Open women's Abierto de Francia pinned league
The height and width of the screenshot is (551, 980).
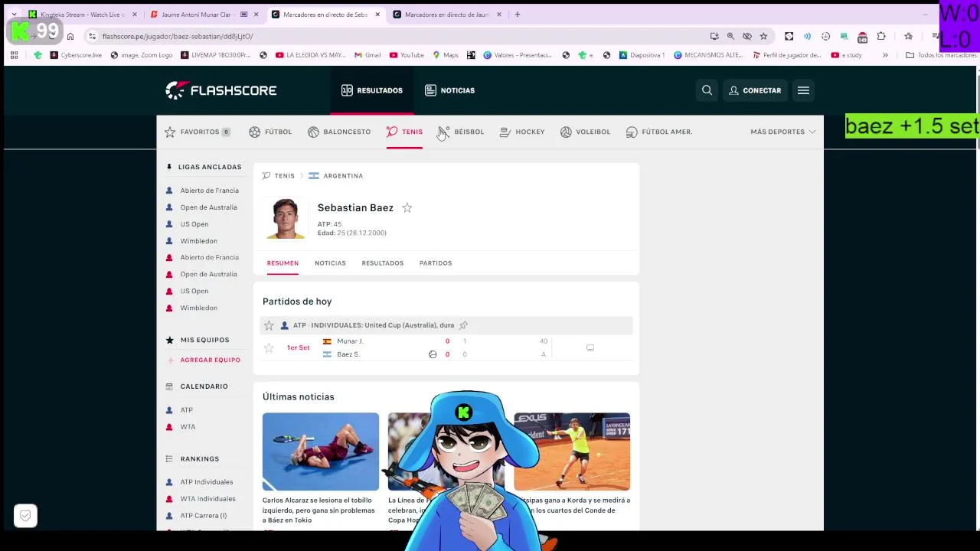tap(209, 258)
